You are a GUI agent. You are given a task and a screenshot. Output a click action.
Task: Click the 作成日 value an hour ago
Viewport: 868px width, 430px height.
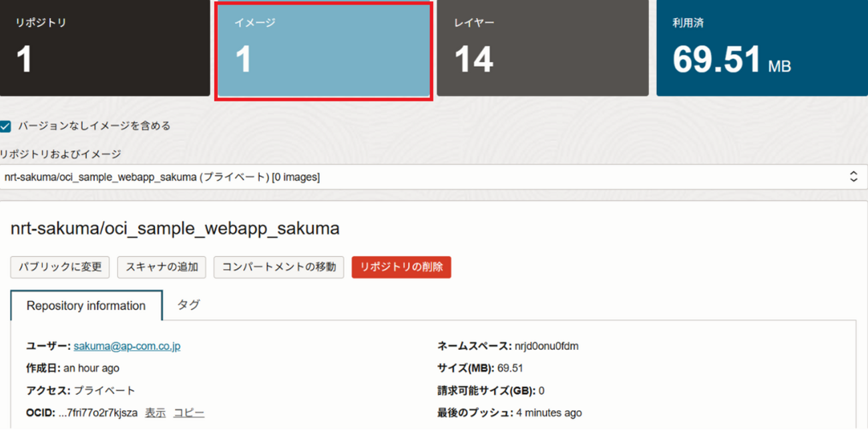tap(91, 368)
